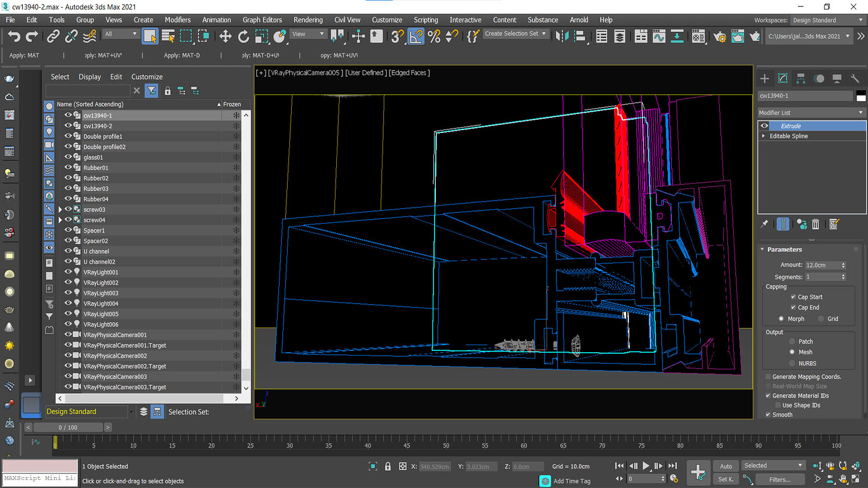Screen dimensions: 868x488
Task: Open the Modify panel tab
Action: coord(783,79)
